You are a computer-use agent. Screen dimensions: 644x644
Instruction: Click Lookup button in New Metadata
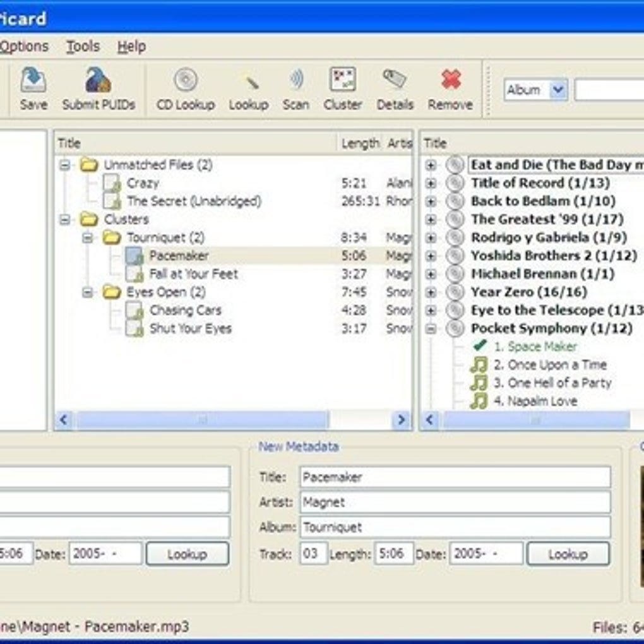pyautogui.click(x=568, y=554)
